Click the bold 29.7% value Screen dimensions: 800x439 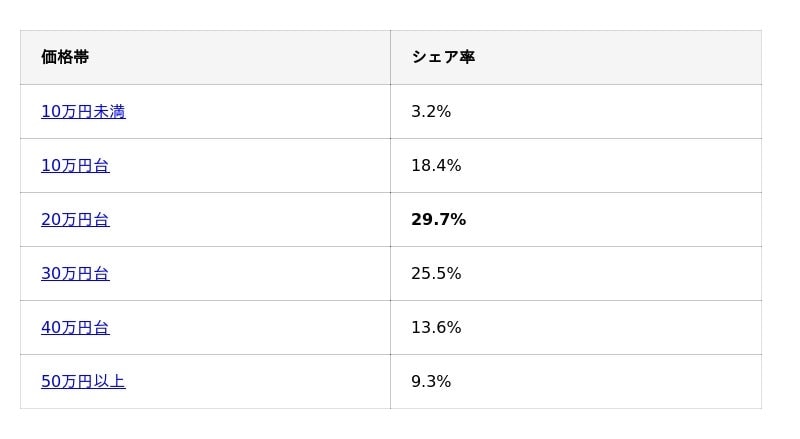[x=438, y=220]
